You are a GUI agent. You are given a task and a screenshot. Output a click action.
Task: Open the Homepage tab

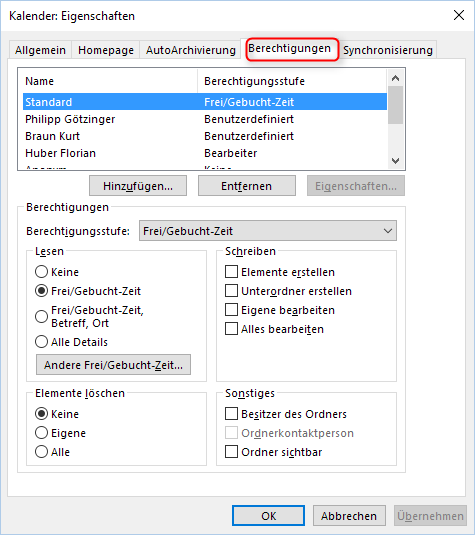click(x=106, y=50)
